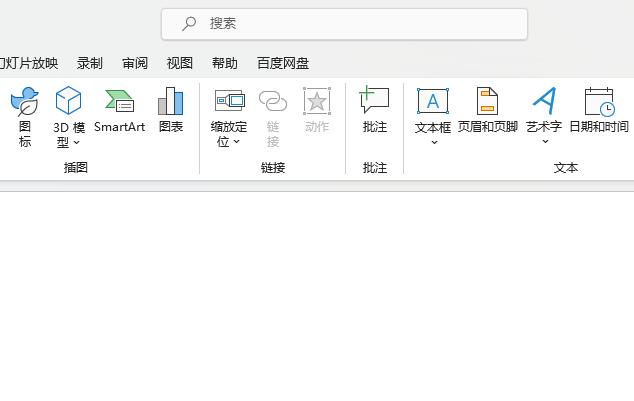This screenshot has width=634, height=401.
Task: Click the Action (动作) star icon
Action: [317, 101]
